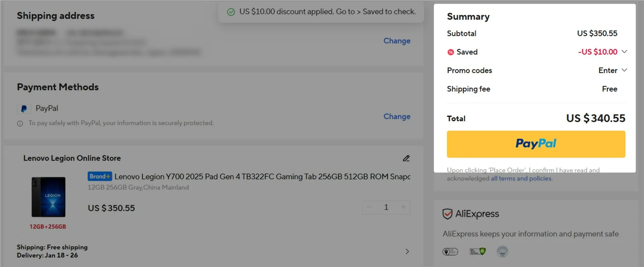Viewport: 644px width, 267px height.
Task: Click the round seal badge under AliExpress
Action: tap(502, 251)
